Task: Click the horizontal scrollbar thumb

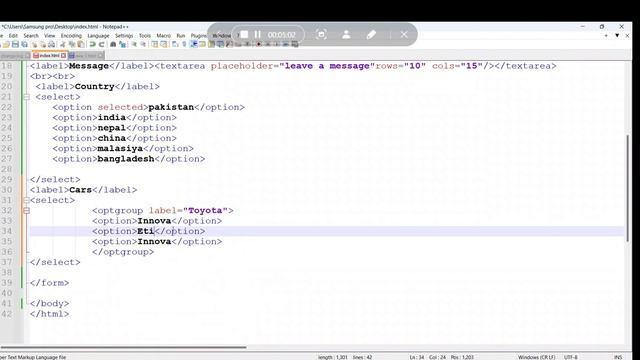Action: pyautogui.click(x=123, y=347)
